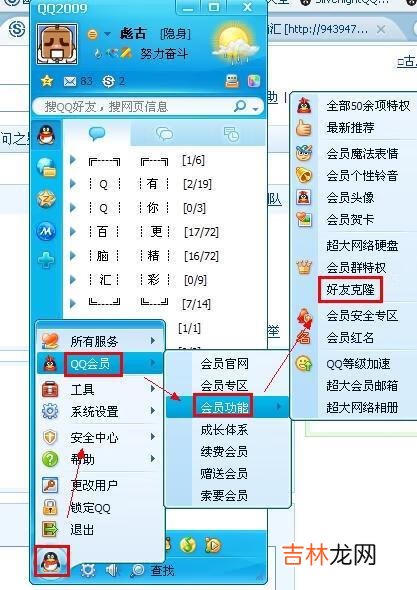This screenshot has width=417, height=590.
Task: Expand the friend group showing [2/19]
Action: pos(73,184)
